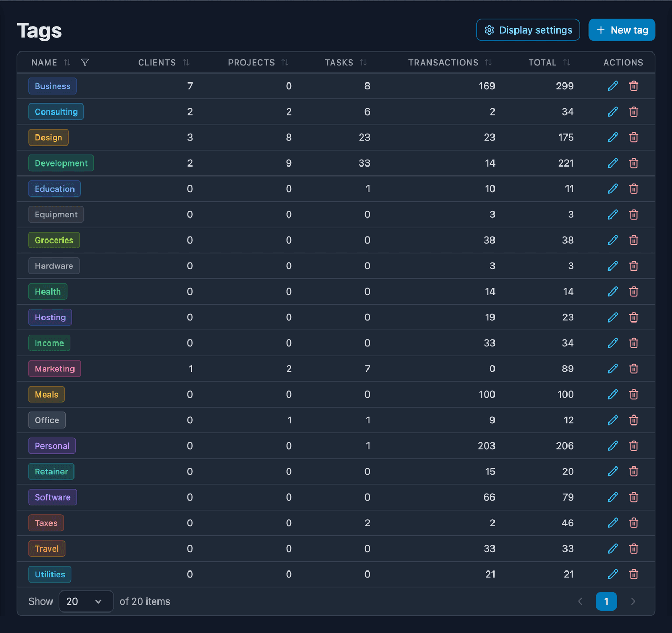
Task: Sort by Total column arrows
Action: pyautogui.click(x=566, y=63)
